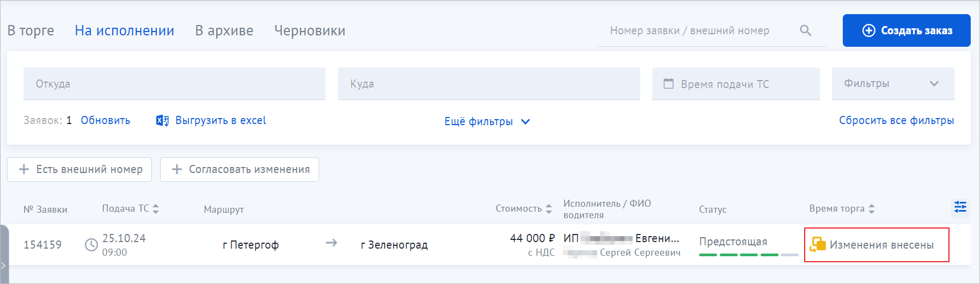Expand the left sidebar arrow
The image size is (980, 284).
[4, 266]
